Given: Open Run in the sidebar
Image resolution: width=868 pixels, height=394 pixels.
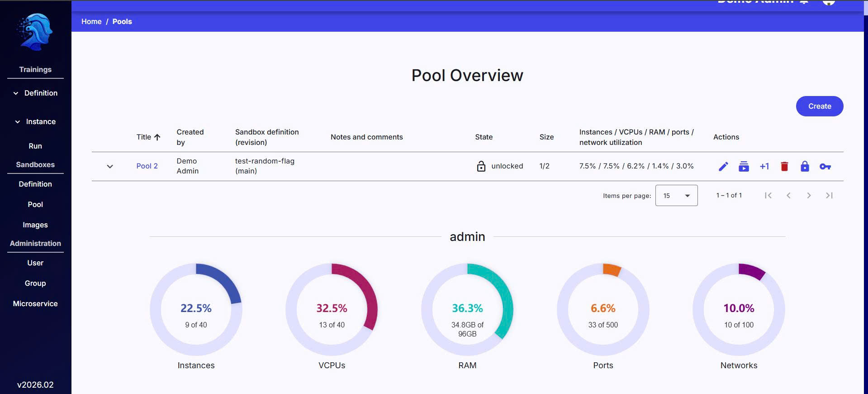Looking at the screenshot, I should (35, 146).
